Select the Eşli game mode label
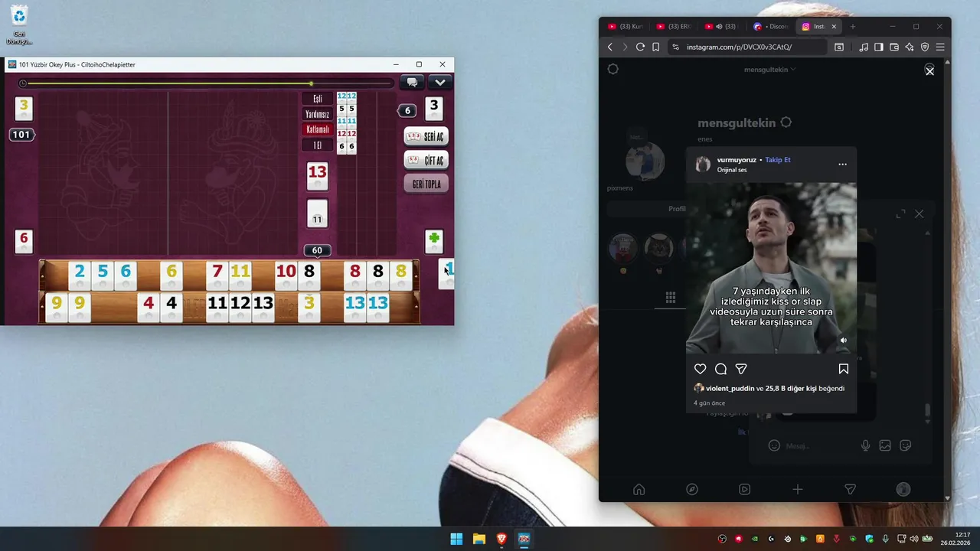 (318, 99)
